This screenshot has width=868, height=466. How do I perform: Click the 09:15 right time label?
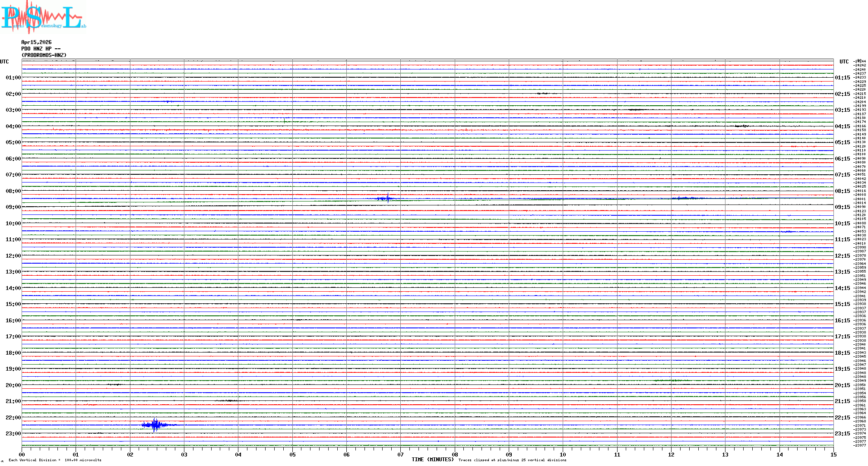pyautogui.click(x=842, y=207)
